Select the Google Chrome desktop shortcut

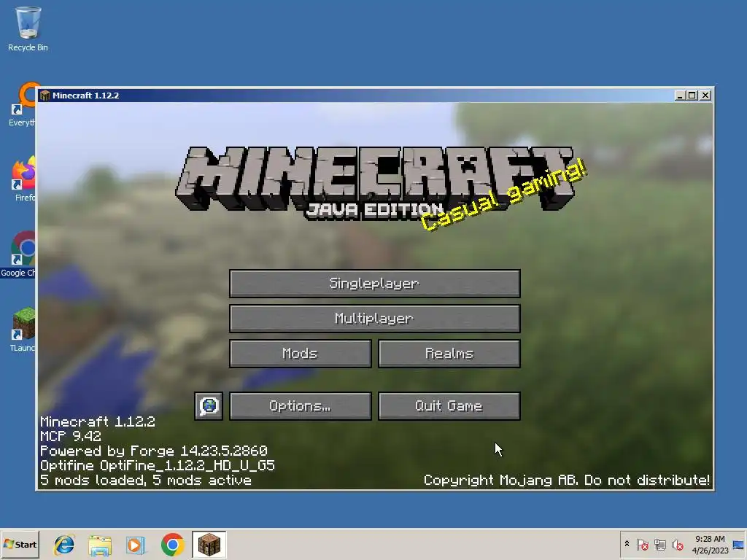(x=18, y=254)
